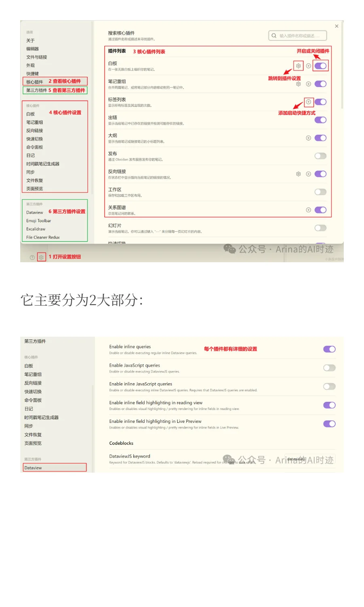Screen dimensions: 364x607
Task: Open settings via the bottom-left gear icon
Action: tap(41, 257)
